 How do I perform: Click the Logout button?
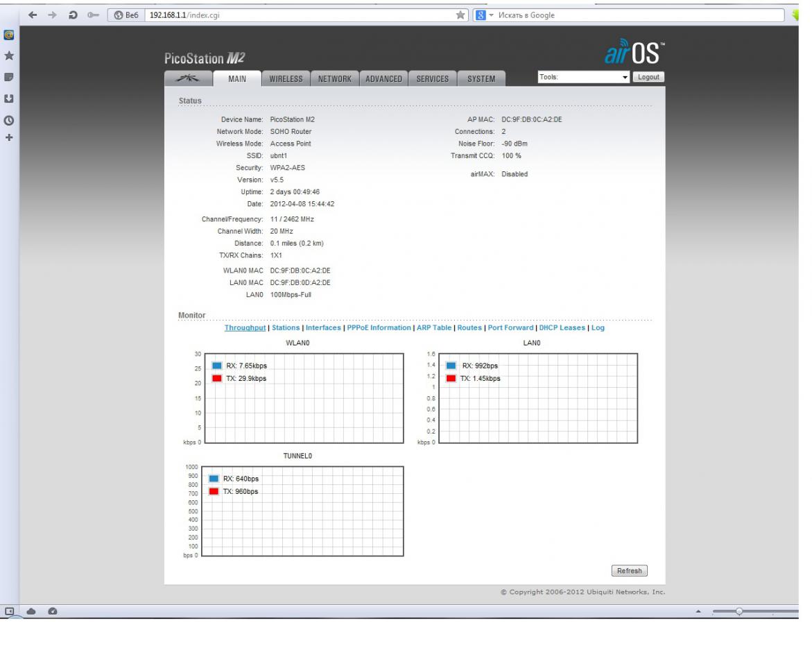(648, 77)
